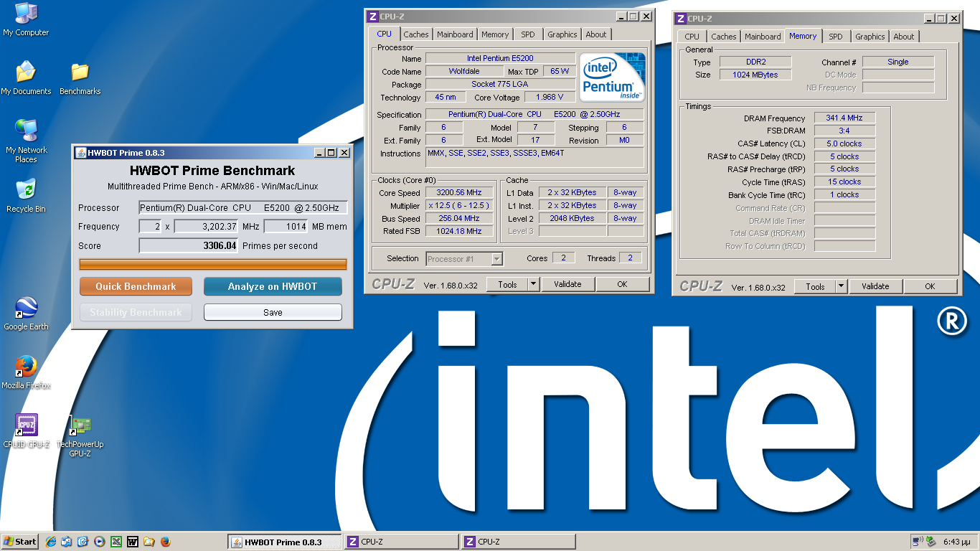Viewport: 980px width, 551px height.
Task: Click the Score field showing 3306.04
Action: click(x=189, y=245)
